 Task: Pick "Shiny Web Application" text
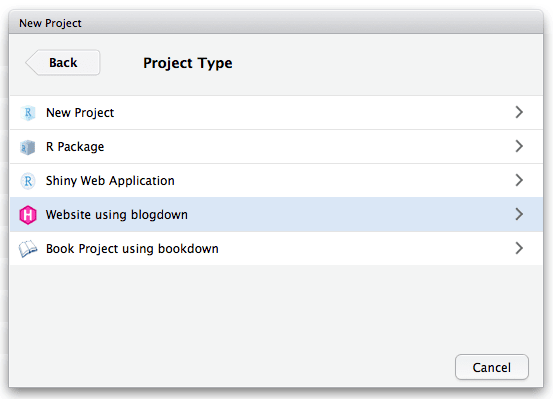[x=110, y=181]
